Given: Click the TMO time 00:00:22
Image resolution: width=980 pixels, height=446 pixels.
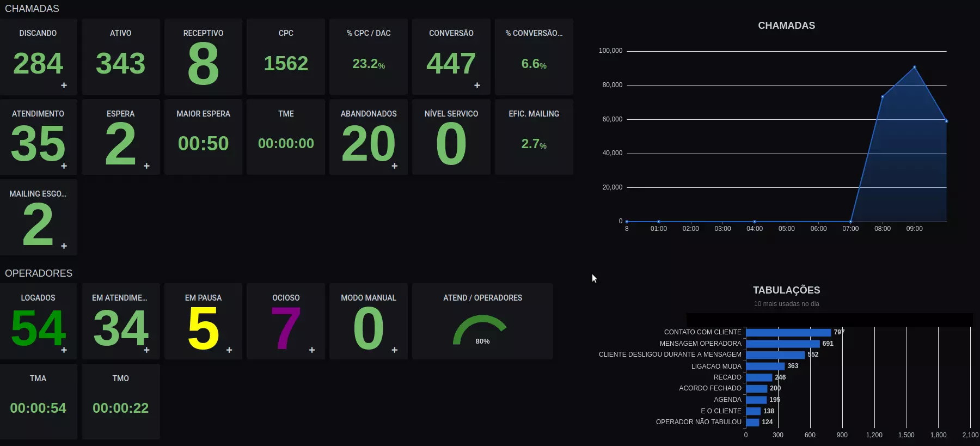Looking at the screenshot, I should 120,408.
